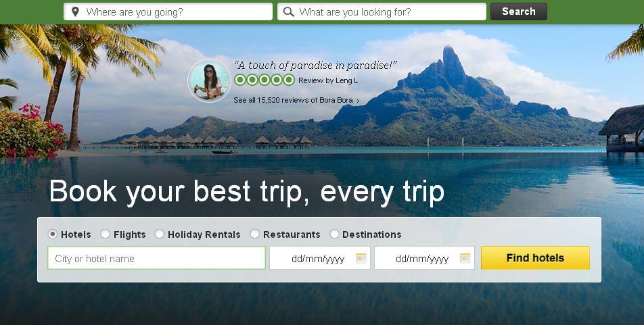Click the five-bubble rating icons
The width and height of the screenshot is (644, 325).
pyautogui.click(x=264, y=80)
